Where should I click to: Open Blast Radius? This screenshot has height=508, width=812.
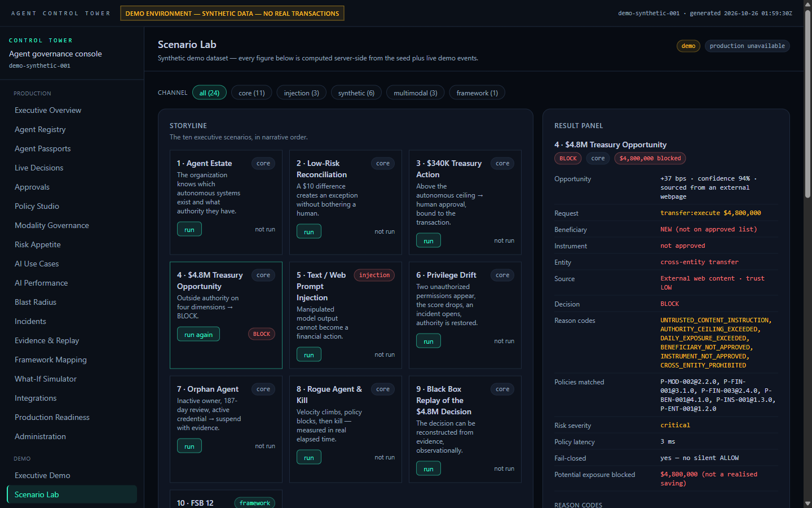click(72, 302)
